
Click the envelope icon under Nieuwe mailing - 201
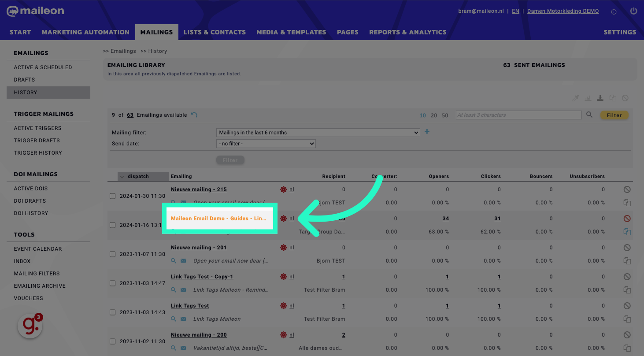click(183, 261)
